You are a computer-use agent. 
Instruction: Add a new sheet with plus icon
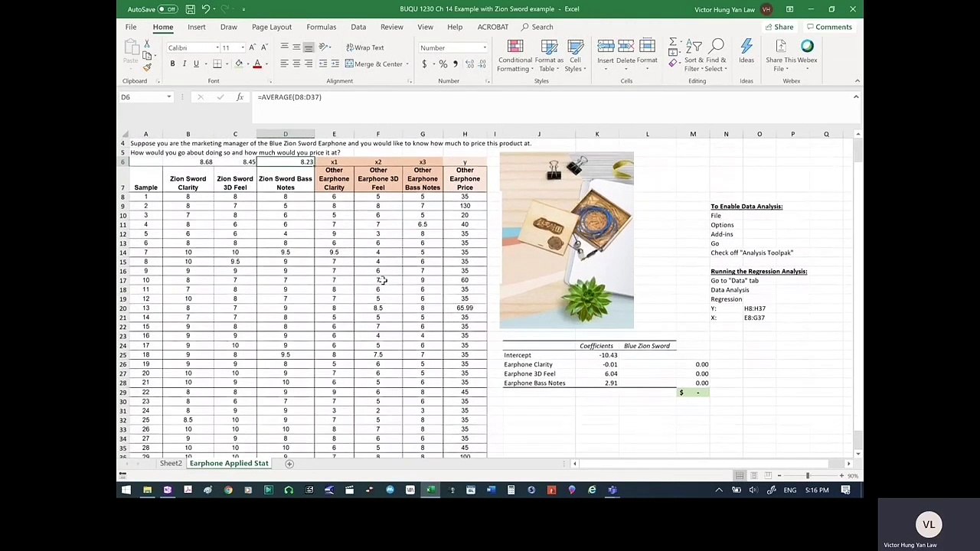289,464
